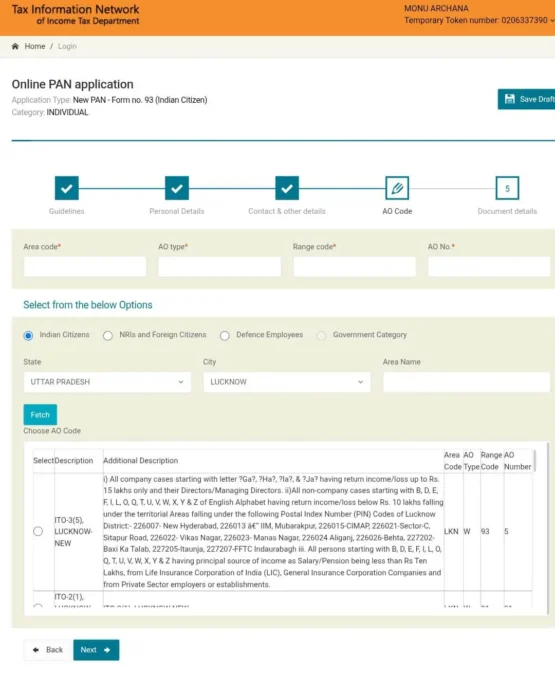Click the Document details step label
555x675 pixels.
click(x=507, y=211)
